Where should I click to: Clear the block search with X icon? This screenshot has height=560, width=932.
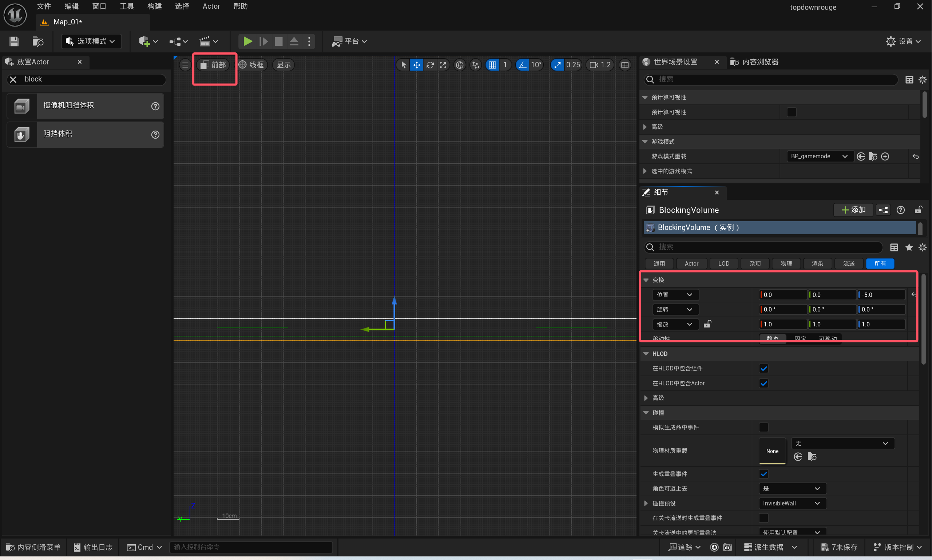click(13, 79)
